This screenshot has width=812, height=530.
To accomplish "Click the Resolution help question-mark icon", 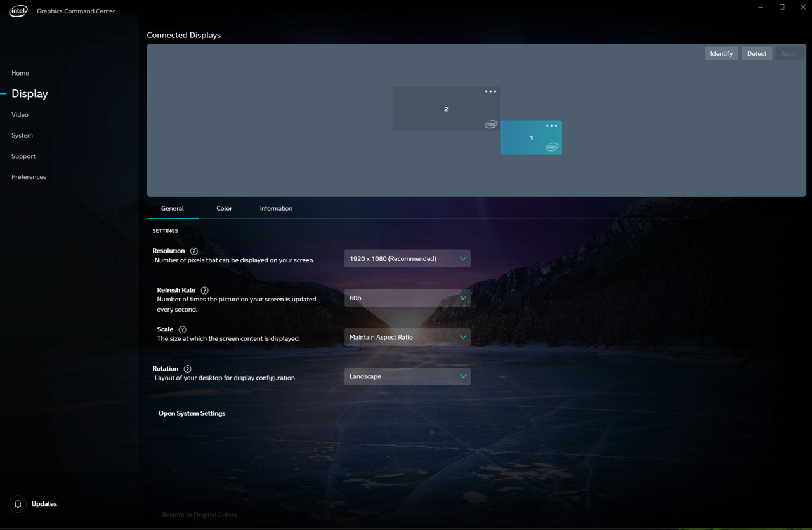I will [x=194, y=251].
